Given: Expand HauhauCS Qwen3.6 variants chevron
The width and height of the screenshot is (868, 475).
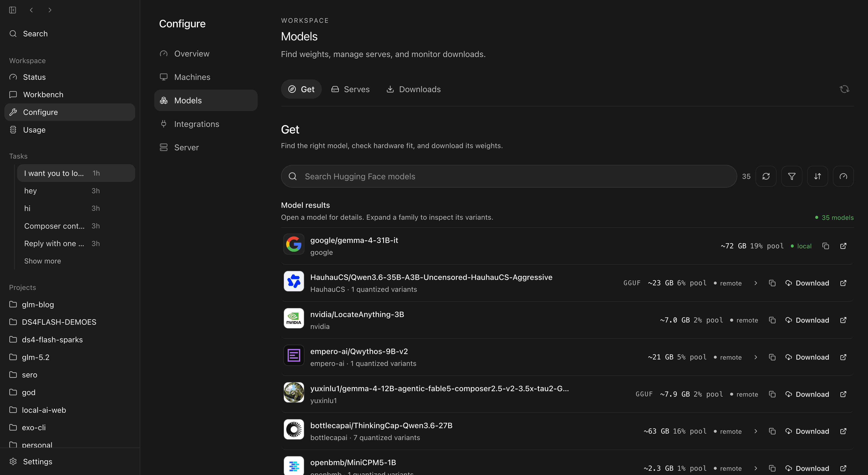Looking at the screenshot, I should (755, 283).
